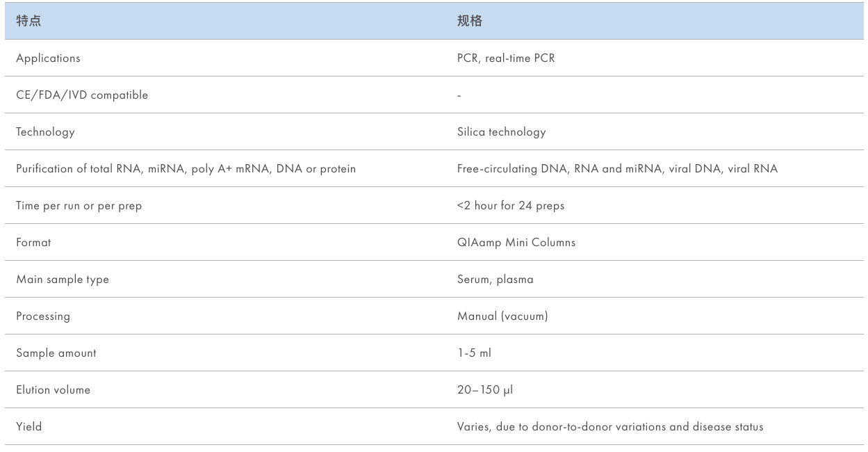Click the Technology row label

(x=45, y=132)
